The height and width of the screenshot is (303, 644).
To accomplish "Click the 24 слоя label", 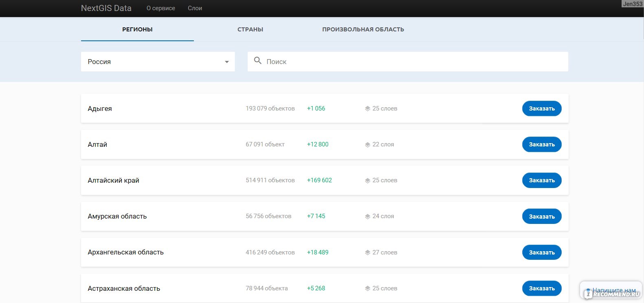I will pyautogui.click(x=383, y=216).
